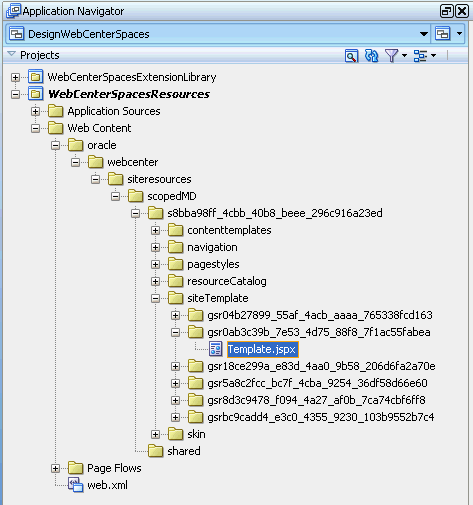Expand the gsr04b27899 folder
The width and height of the screenshot is (473, 505).
click(175, 315)
